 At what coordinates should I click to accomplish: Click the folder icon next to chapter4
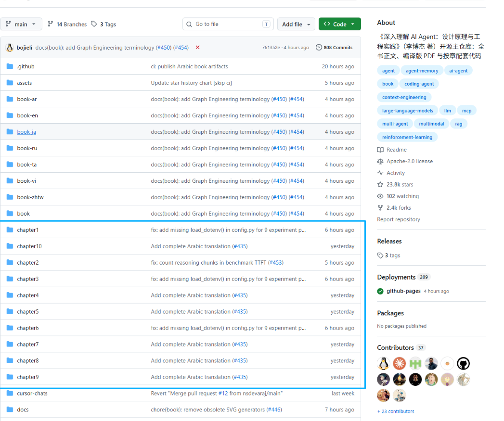point(10,295)
